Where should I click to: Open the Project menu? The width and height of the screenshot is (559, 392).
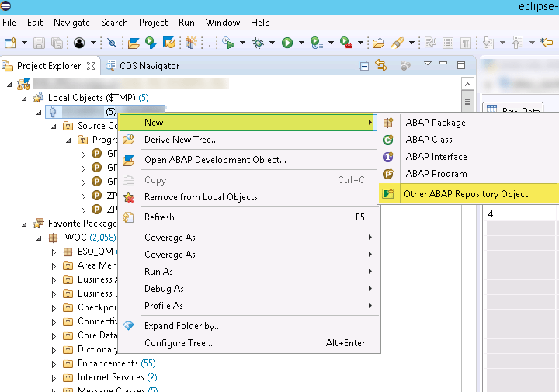[x=153, y=23]
